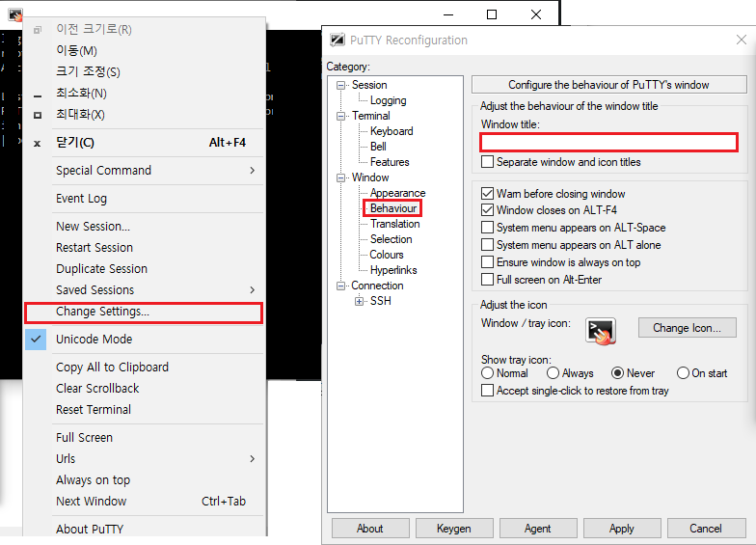The height and width of the screenshot is (545, 756).
Task: Expand the SSH tree node
Action: pyautogui.click(x=359, y=301)
